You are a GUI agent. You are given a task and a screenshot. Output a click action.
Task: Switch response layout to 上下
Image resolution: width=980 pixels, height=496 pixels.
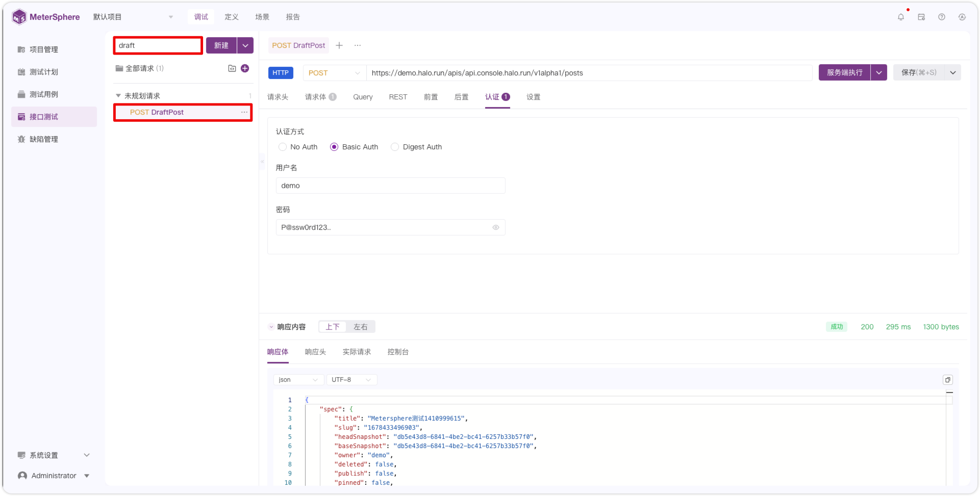click(333, 327)
